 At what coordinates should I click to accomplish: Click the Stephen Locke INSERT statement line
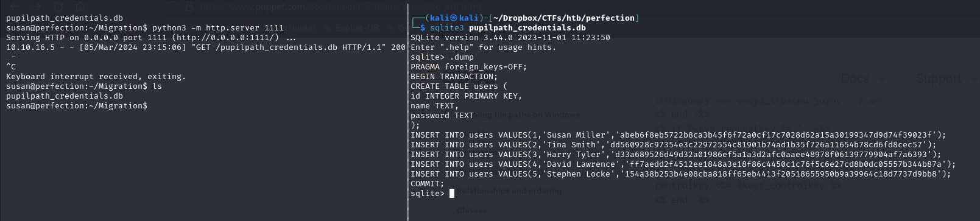(681, 174)
